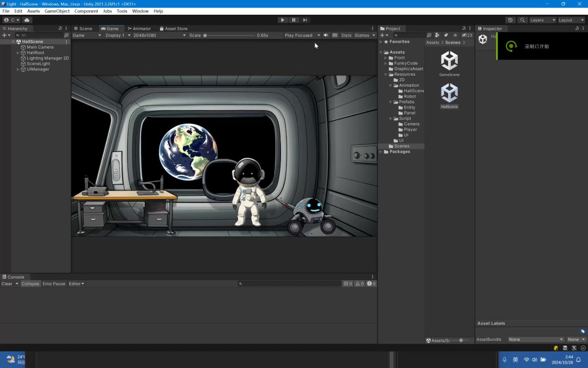Select the GameScene asset thumbnail
Image resolution: width=588 pixels, height=368 pixels.
point(449,63)
